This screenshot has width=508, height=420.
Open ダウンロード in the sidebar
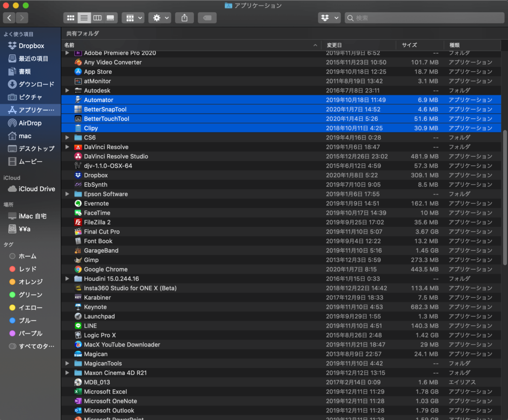click(30, 84)
